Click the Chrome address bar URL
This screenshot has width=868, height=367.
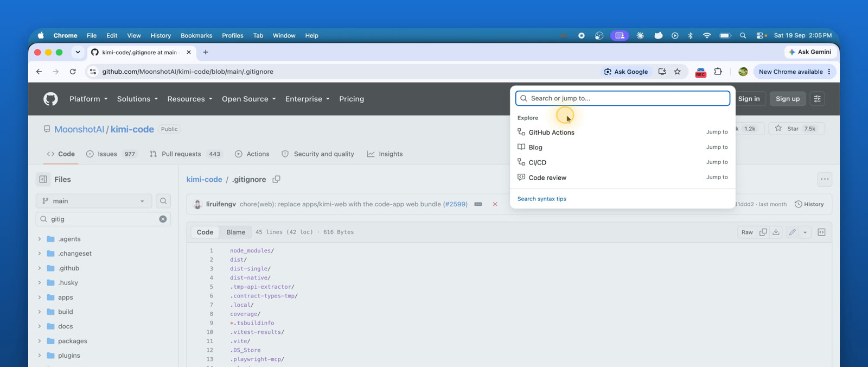coord(188,72)
